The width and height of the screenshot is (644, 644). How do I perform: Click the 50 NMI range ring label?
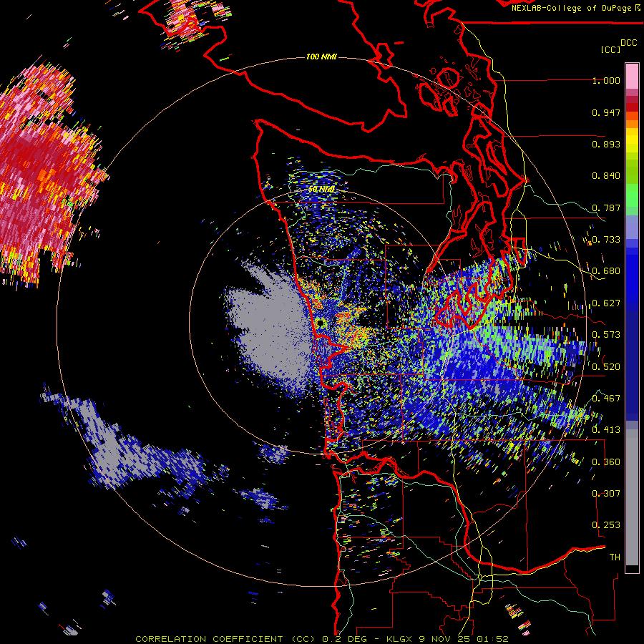pos(321,190)
